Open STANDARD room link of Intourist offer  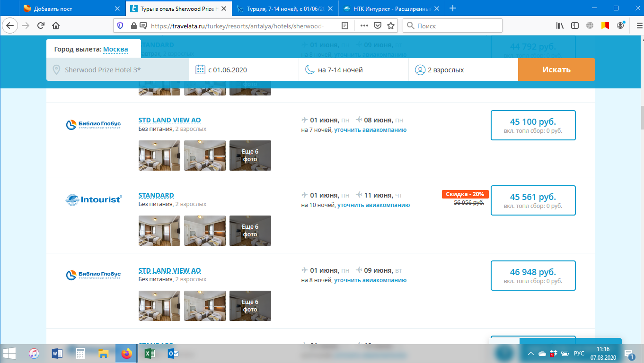coord(156,195)
